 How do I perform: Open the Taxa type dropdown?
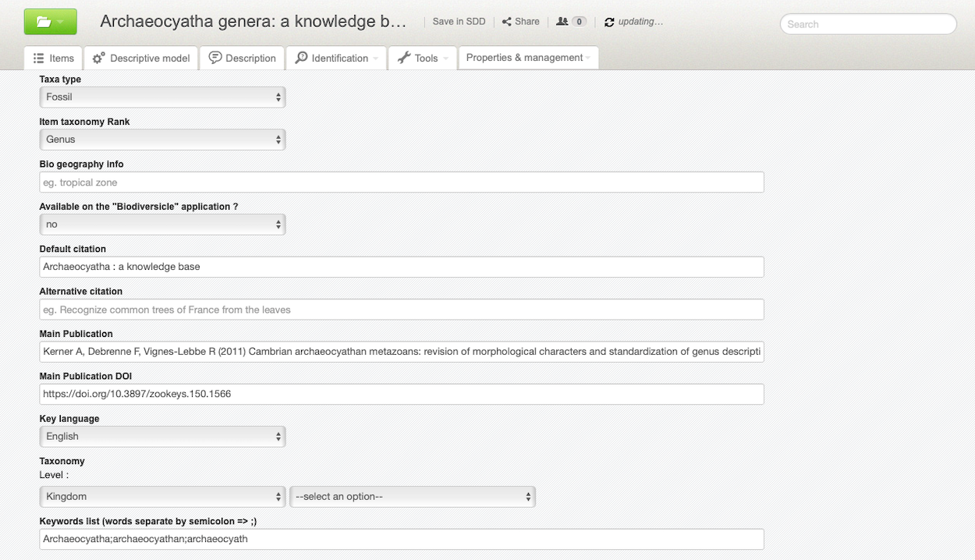click(x=162, y=97)
